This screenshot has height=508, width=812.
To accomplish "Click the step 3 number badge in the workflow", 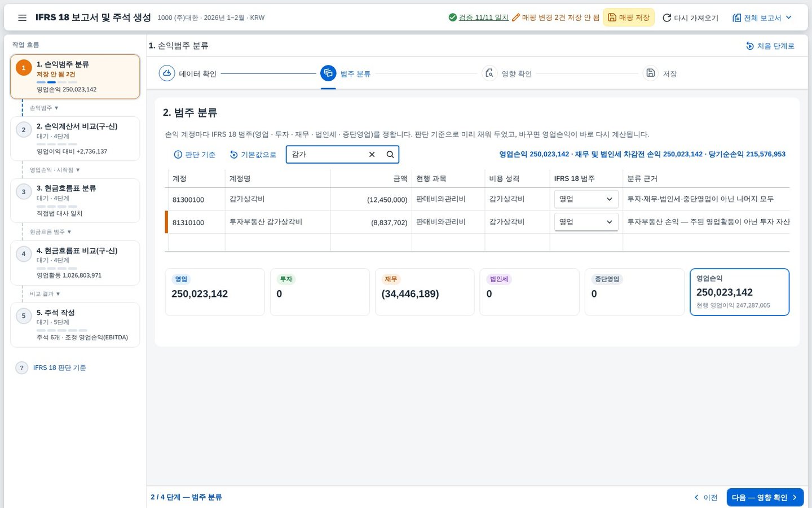I will click(24, 192).
